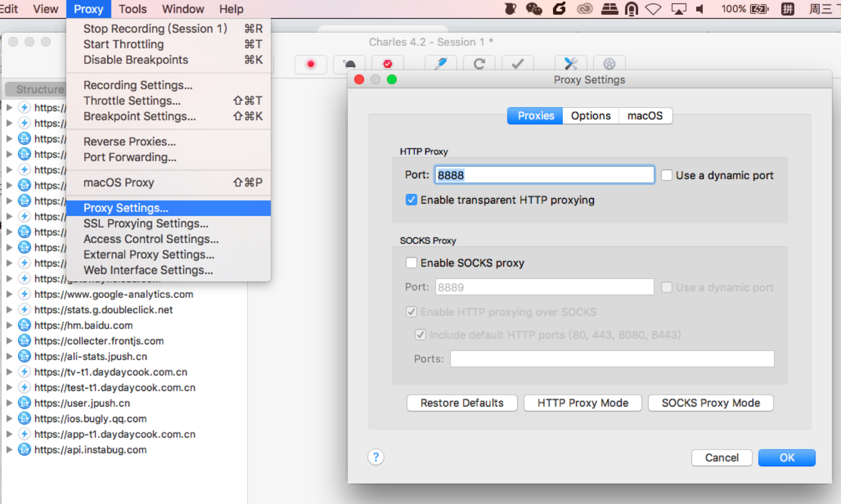This screenshot has height=504, width=841.
Task: Click globe icon beside user.jpush.cn
Action: [24, 403]
